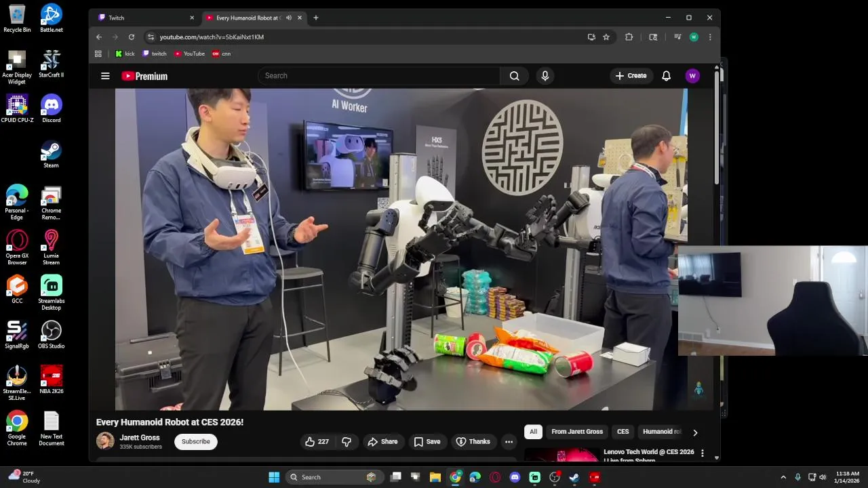Open clock showing 11:18 AM
Image resolution: width=868 pixels, height=488 pixels.
pyautogui.click(x=847, y=477)
